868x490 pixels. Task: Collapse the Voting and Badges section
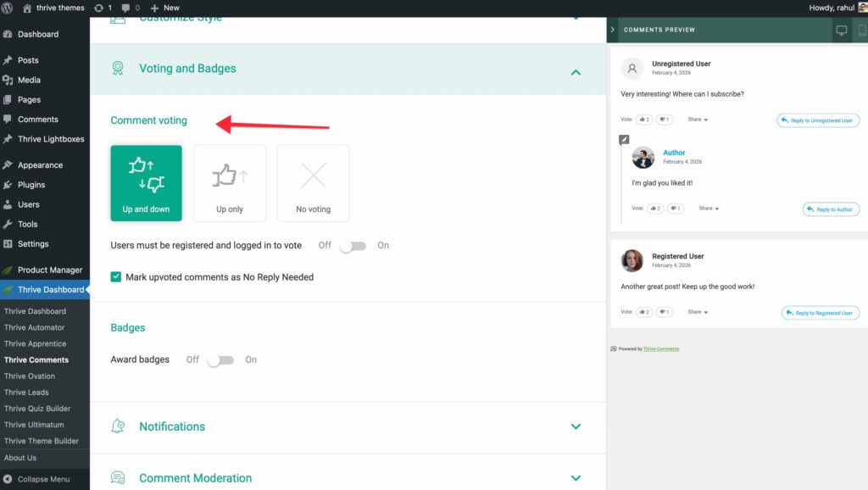coord(576,72)
